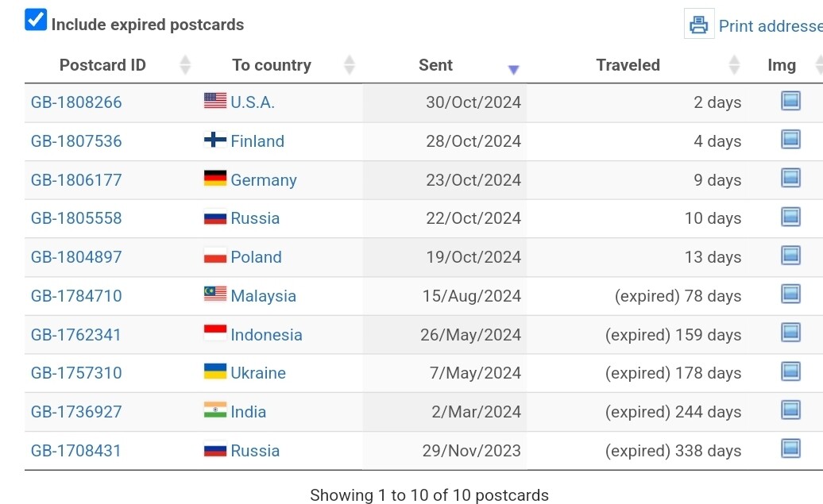View image icon for the India postcard

tap(790, 410)
